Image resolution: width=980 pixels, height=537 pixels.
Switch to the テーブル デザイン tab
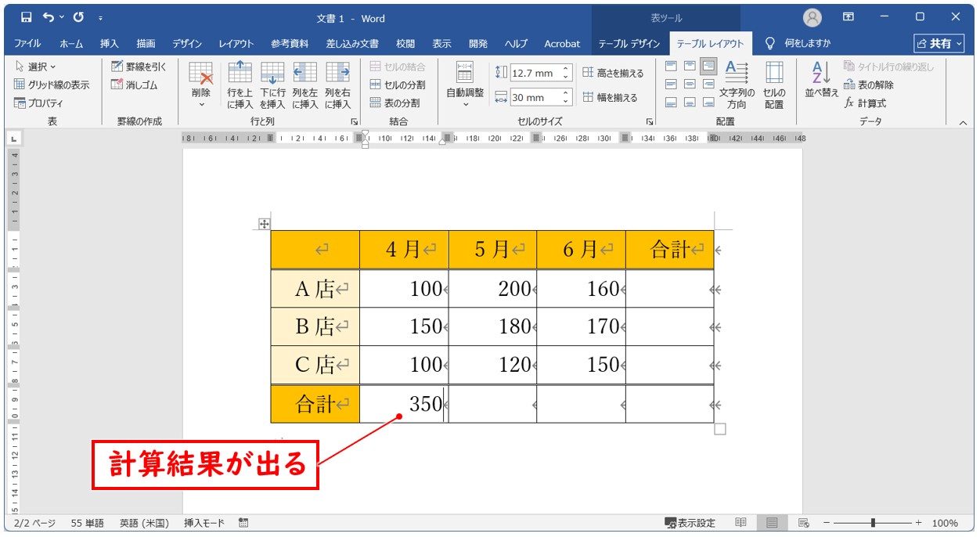(629, 44)
